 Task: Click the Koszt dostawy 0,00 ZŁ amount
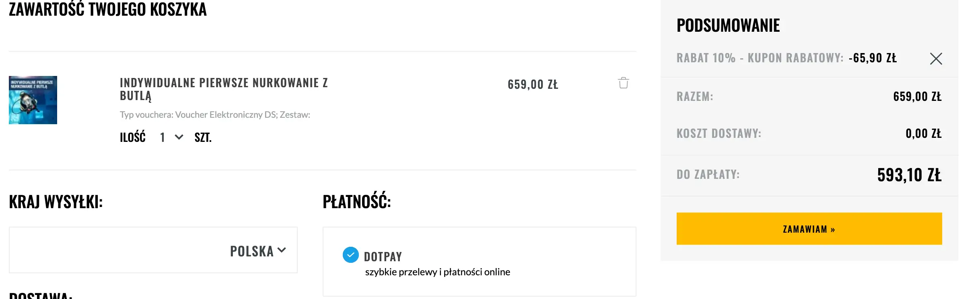[x=923, y=133]
